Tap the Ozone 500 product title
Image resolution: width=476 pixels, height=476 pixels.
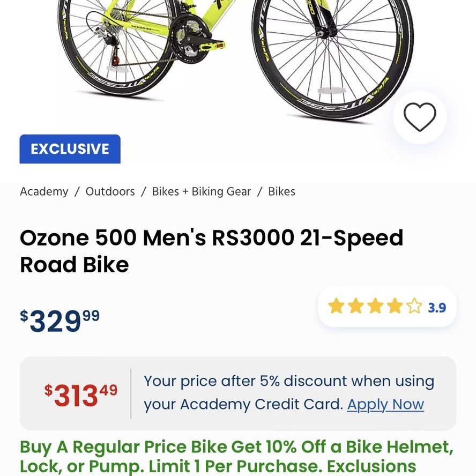[x=211, y=251]
